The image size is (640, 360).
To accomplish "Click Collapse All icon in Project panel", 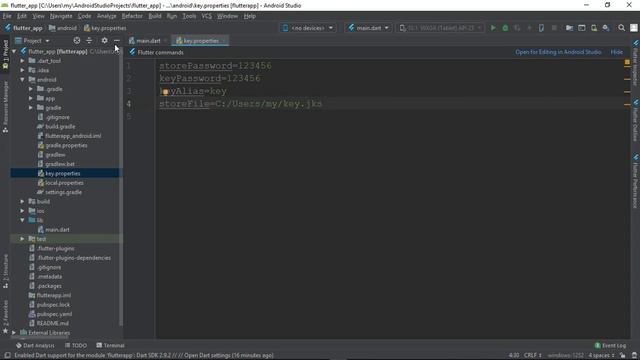I will coord(89,40).
